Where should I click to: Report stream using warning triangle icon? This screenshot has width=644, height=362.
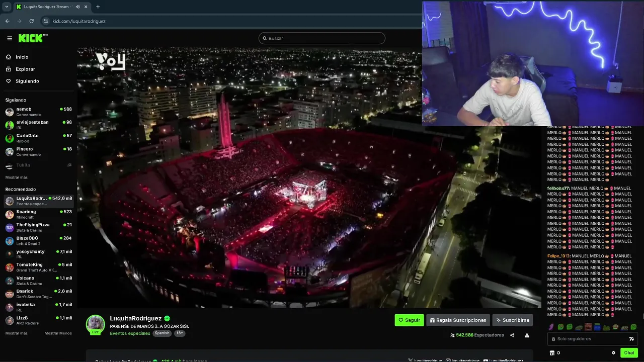point(527,335)
